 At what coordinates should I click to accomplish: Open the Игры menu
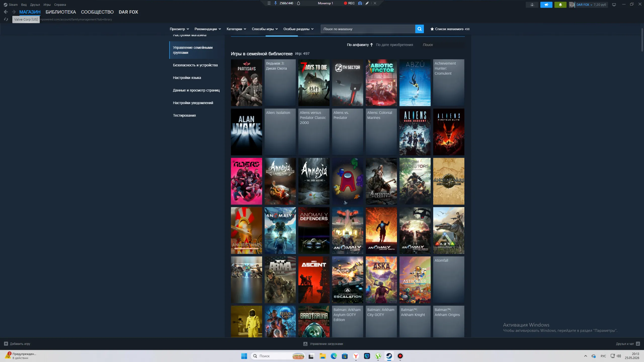click(47, 5)
